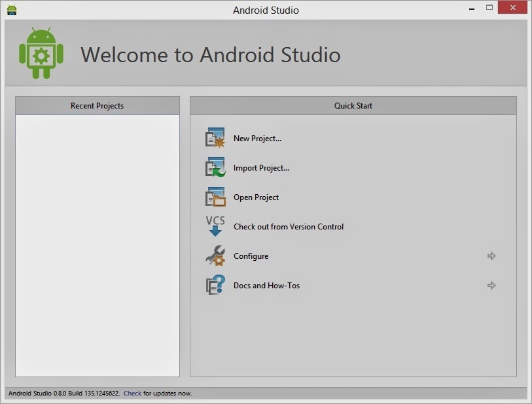Click the Android Studio 0.8.0 Build text
532x404 pixels.
(x=63, y=393)
